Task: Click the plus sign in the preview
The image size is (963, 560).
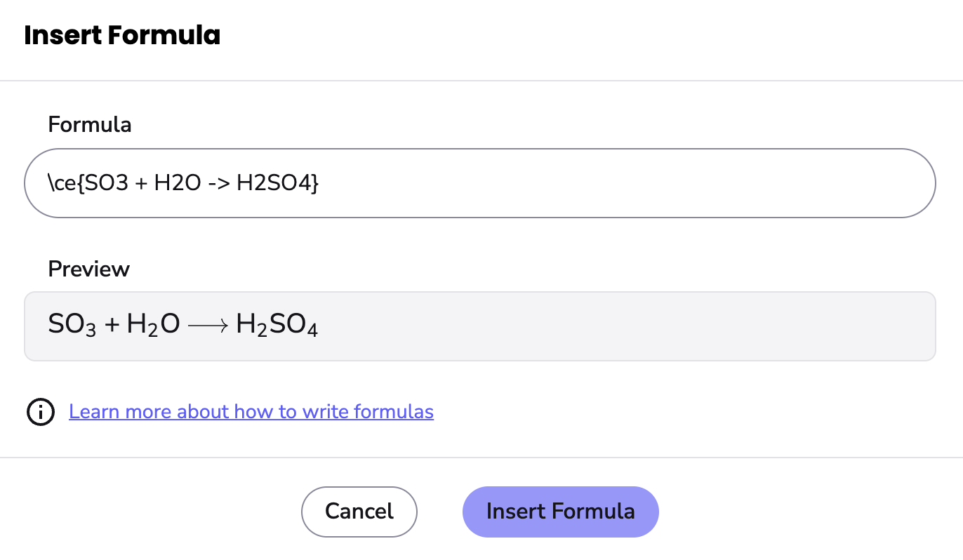Action: (x=112, y=325)
